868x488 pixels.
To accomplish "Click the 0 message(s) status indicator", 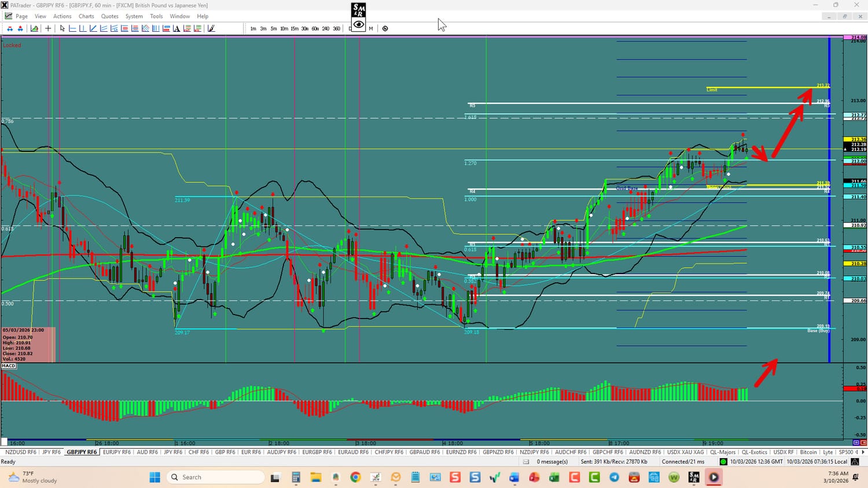I will click(552, 461).
